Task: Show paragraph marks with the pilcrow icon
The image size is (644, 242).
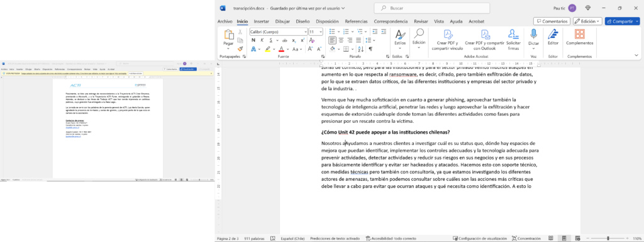Action: pyautogui.click(x=370, y=49)
